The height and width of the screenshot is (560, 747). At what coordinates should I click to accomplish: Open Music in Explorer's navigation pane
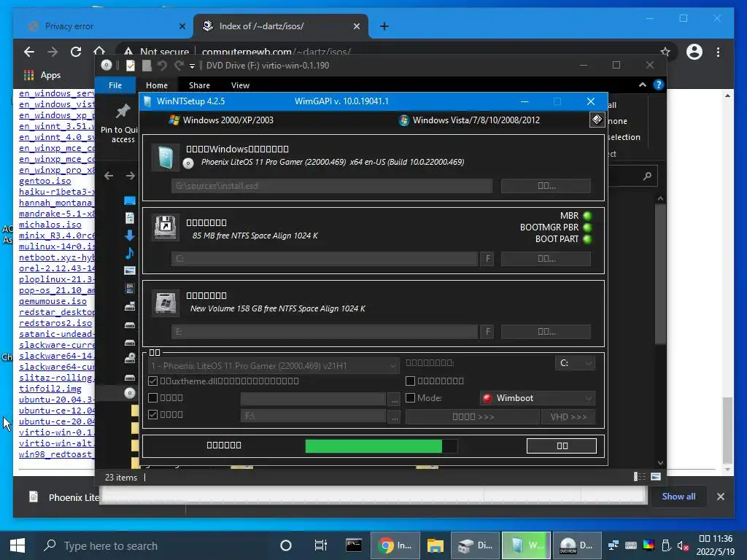tap(130, 253)
